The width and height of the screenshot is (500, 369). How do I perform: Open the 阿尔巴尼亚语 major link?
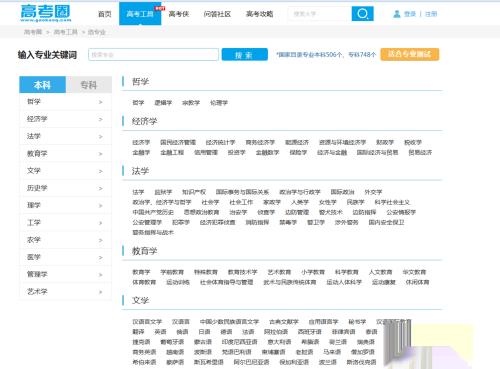coord(251,362)
